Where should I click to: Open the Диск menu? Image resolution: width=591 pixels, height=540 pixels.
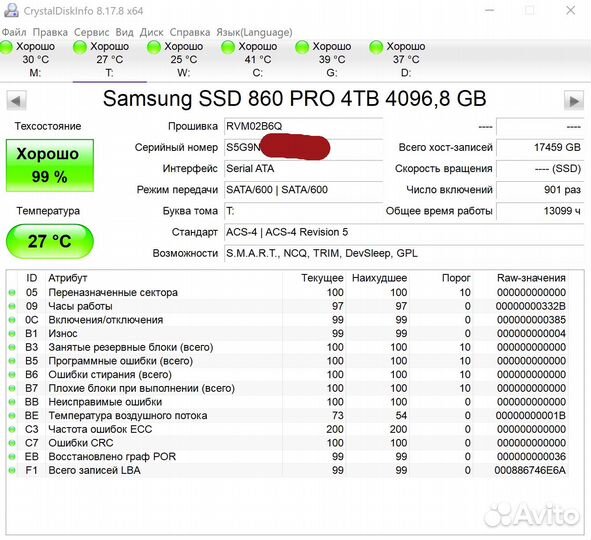[x=152, y=32]
